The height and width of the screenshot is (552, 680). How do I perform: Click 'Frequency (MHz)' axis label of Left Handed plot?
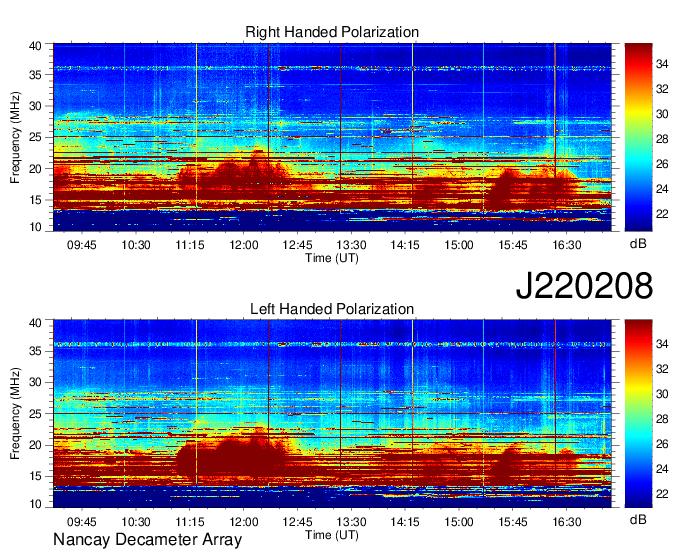(15, 414)
